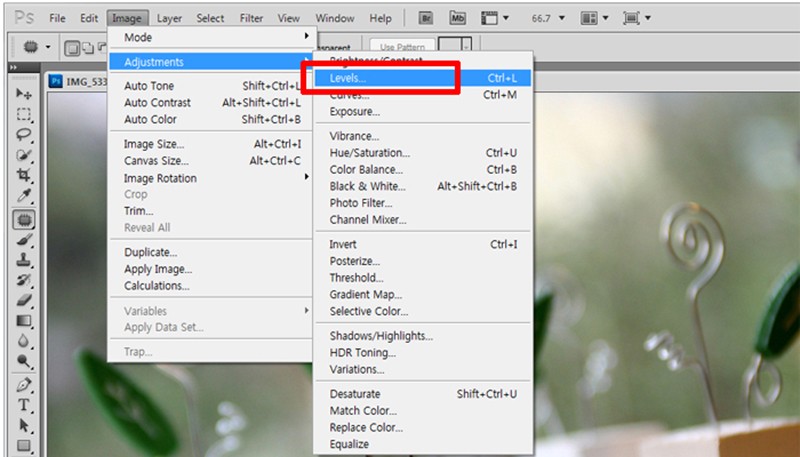Select the Eraser tool

[x=23, y=300]
